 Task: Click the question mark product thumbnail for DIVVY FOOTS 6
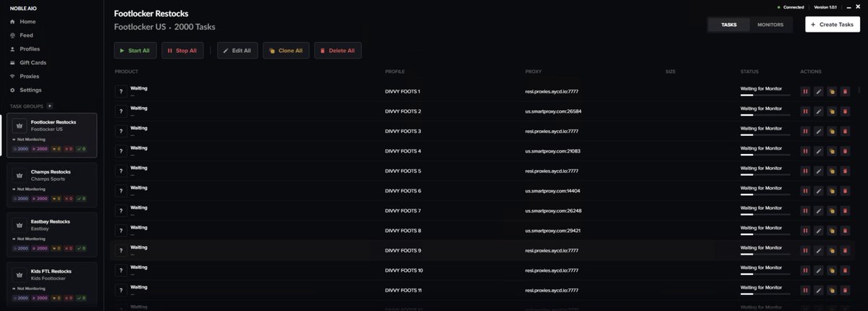tap(120, 191)
